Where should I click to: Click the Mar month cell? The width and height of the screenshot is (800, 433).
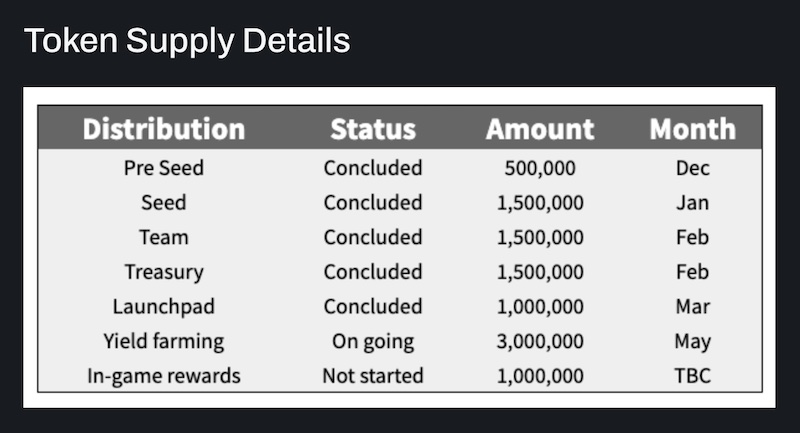pyautogui.click(x=692, y=307)
